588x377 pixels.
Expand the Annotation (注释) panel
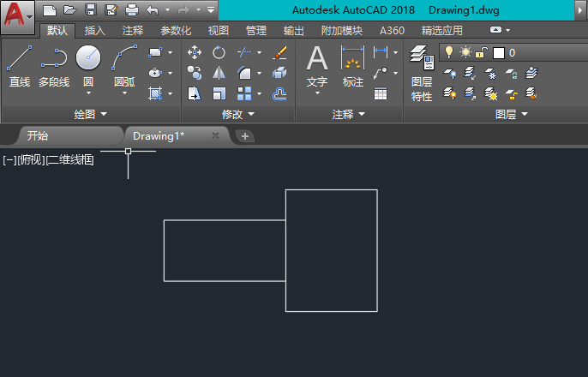349,114
